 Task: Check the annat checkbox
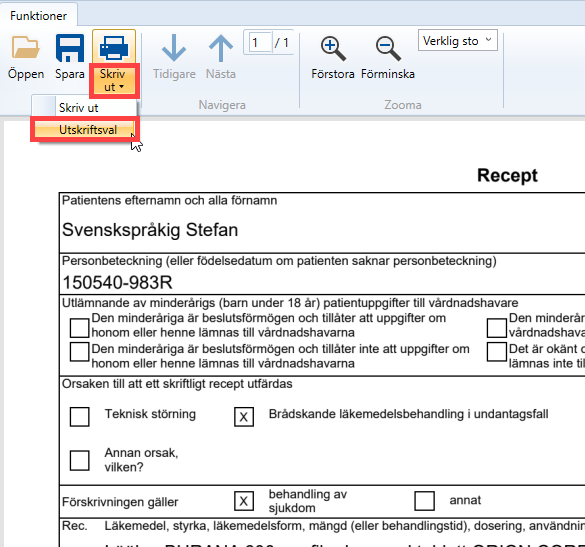click(x=425, y=501)
